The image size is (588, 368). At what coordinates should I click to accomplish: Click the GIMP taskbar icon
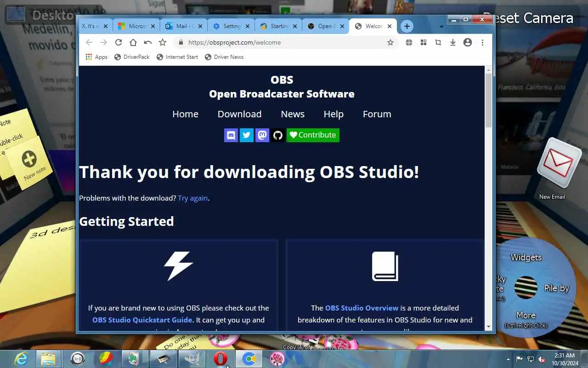click(192, 359)
